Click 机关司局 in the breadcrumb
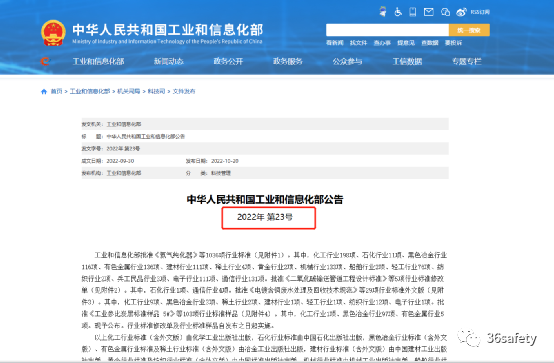Image resolution: width=554 pixels, height=363 pixels. coord(129,92)
